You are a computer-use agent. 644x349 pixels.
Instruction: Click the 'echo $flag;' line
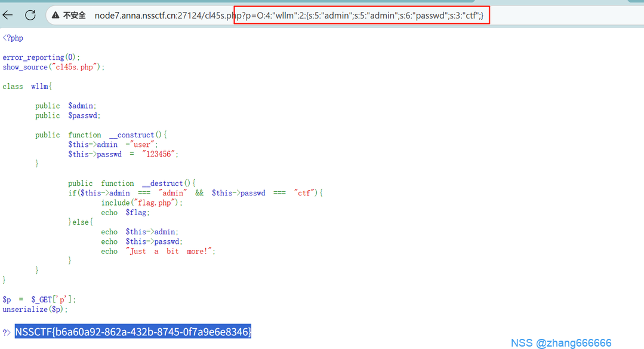125,213
